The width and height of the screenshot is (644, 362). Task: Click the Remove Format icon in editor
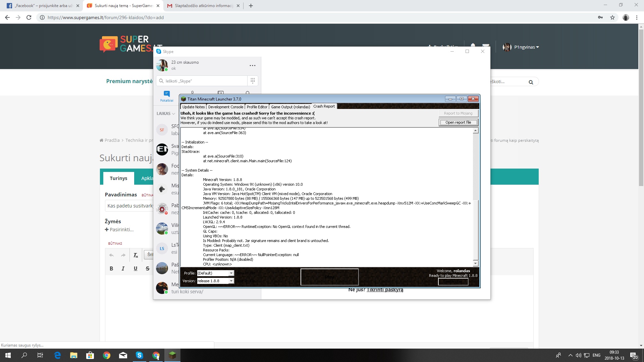tap(136, 255)
